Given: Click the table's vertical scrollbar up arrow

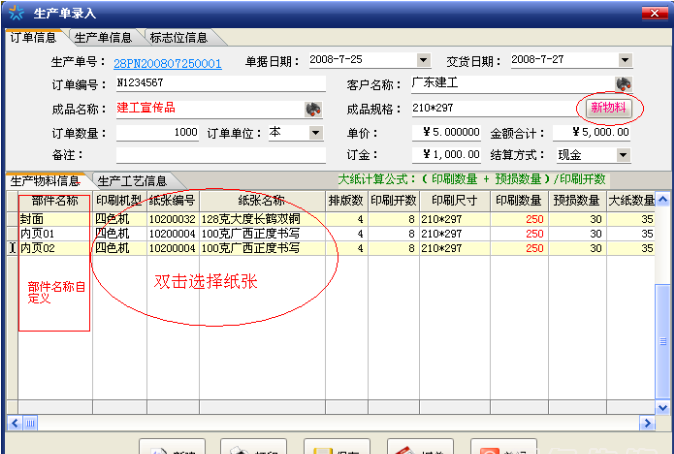Looking at the screenshot, I should point(662,200).
